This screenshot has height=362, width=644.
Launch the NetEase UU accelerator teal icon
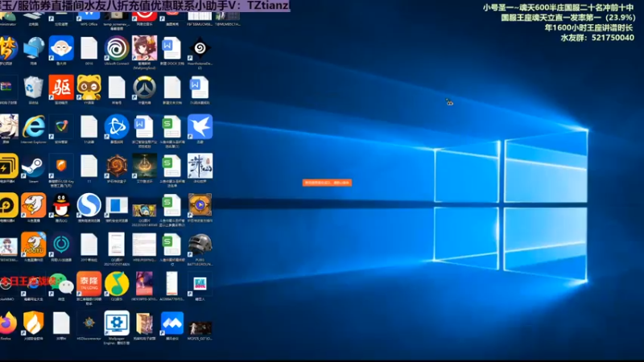click(61, 245)
